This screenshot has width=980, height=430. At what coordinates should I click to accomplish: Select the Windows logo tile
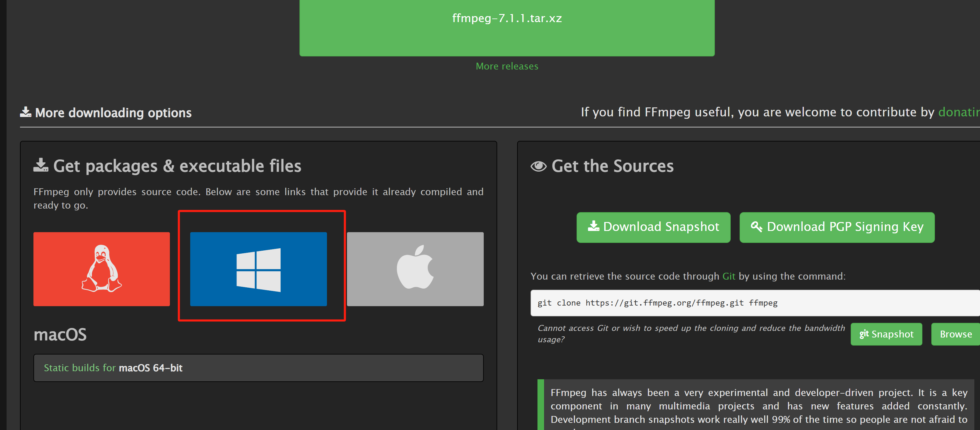tap(258, 269)
